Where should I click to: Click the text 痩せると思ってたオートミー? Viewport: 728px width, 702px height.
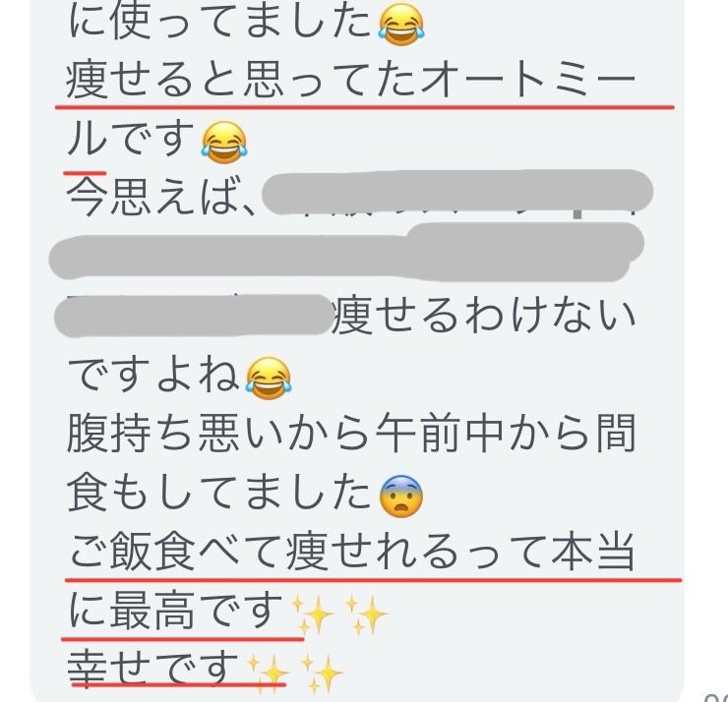click(x=351, y=80)
